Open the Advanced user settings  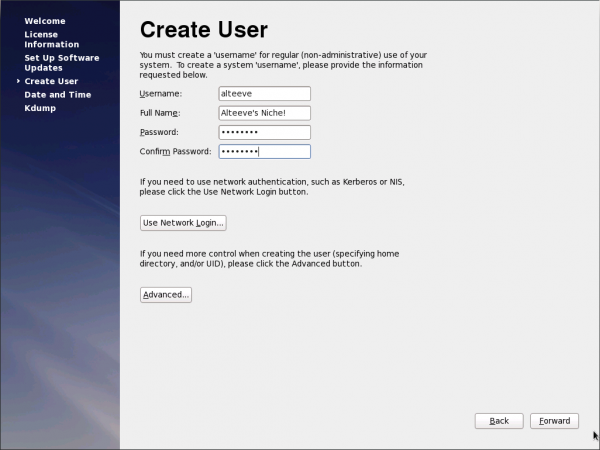pyautogui.click(x=165, y=295)
